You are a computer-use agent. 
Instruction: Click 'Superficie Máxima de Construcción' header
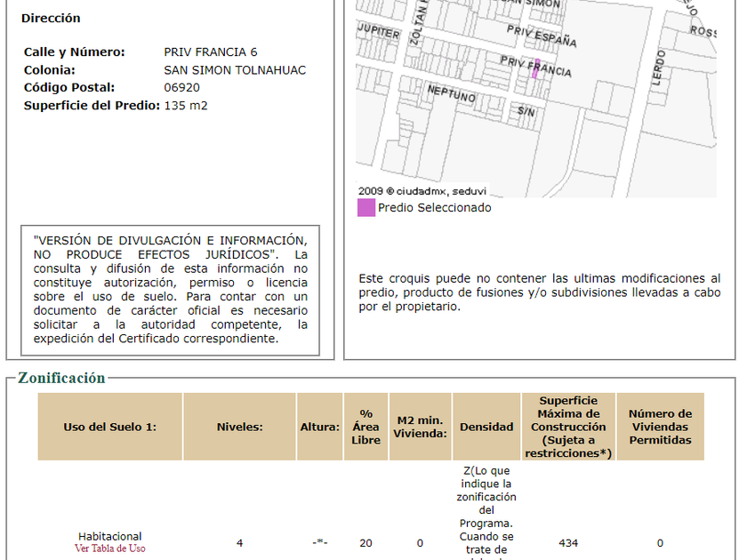[568, 427]
